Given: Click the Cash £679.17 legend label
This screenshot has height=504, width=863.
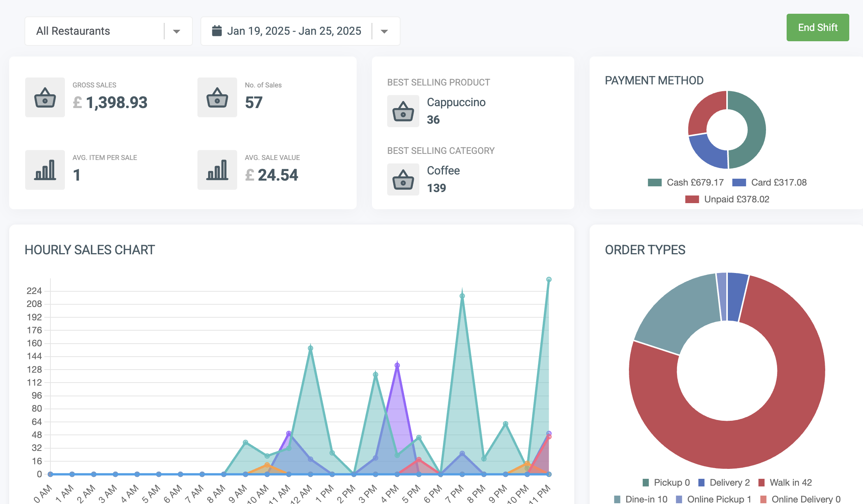Looking at the screenshot, I should click(695, 183).
